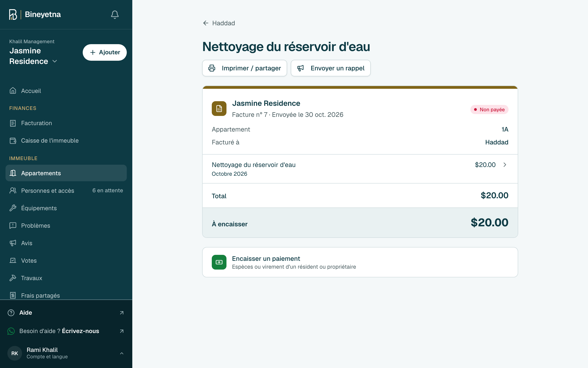The width and height of the screenshot is (588, 368).
Task: Click the Ajouter button
Action: pos(105,52)
